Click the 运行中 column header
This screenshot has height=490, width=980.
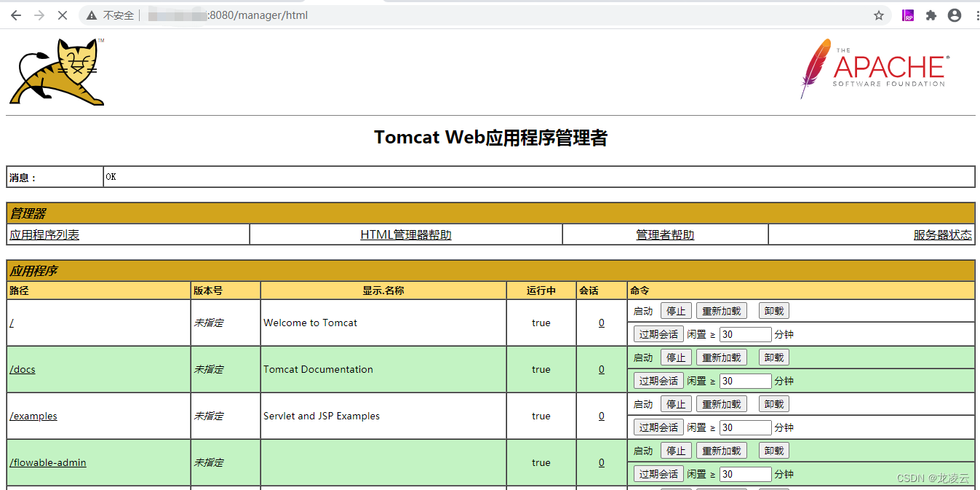(x=541, y=291)
